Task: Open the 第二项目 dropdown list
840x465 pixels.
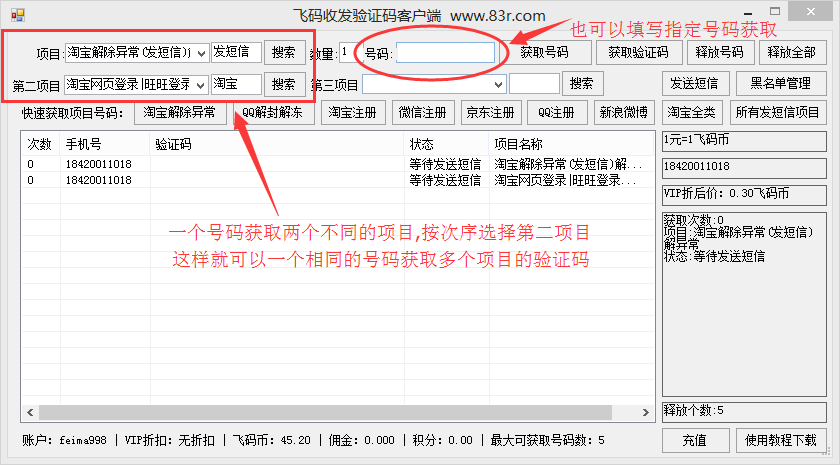Action: pos(200,84)
